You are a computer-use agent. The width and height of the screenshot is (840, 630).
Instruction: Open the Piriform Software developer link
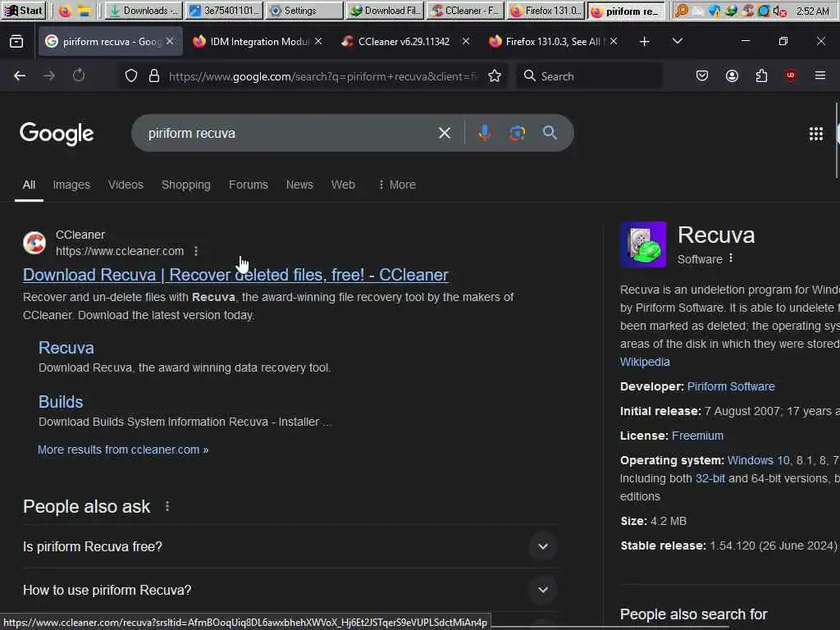pyautogui.click(x=731, y=386)
